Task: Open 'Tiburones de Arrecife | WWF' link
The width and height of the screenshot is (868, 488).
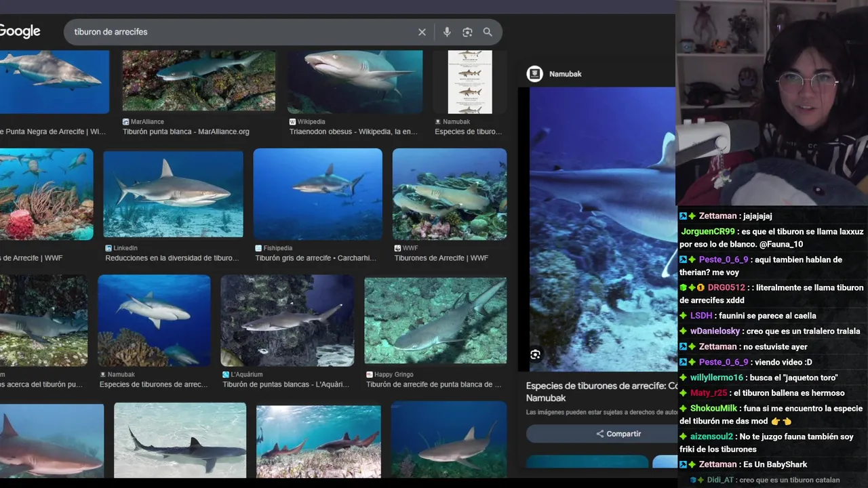Action: [441, 258]
